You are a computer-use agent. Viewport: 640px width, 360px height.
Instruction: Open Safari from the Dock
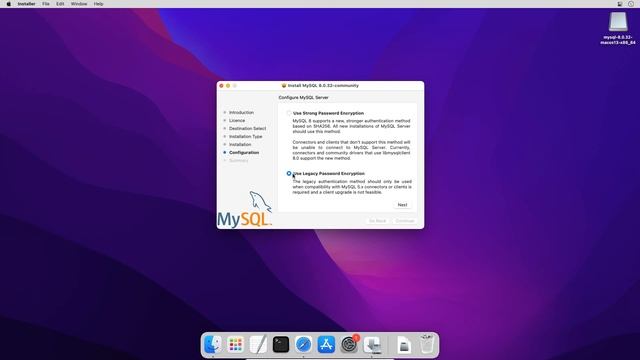point(303,344)
